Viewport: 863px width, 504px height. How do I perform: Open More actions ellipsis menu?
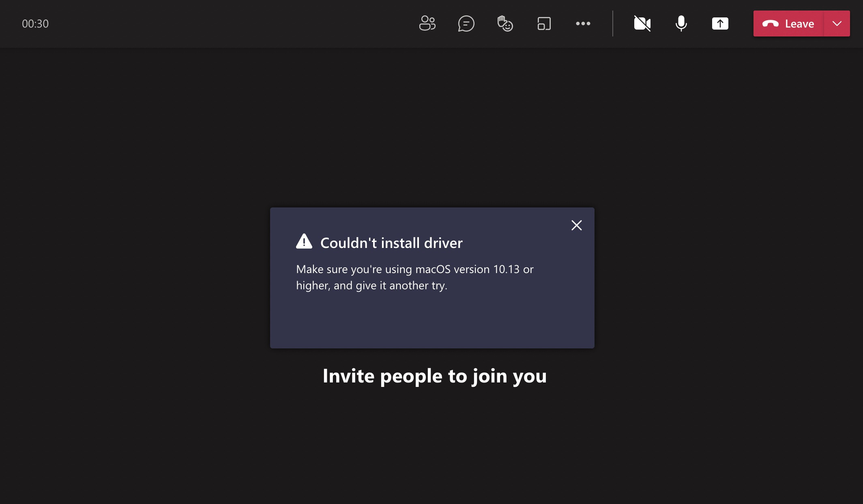tap(583, 23)
